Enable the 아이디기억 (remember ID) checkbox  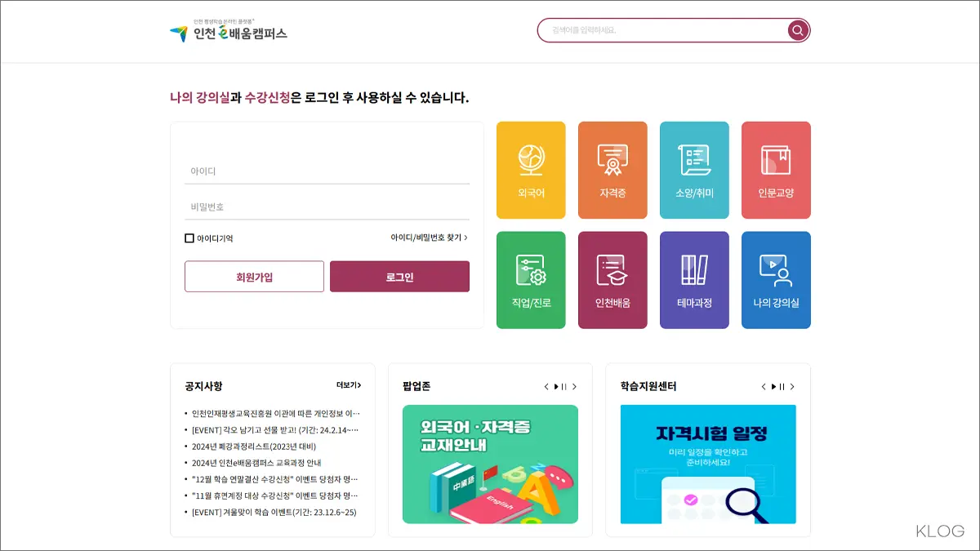[189, 238]
